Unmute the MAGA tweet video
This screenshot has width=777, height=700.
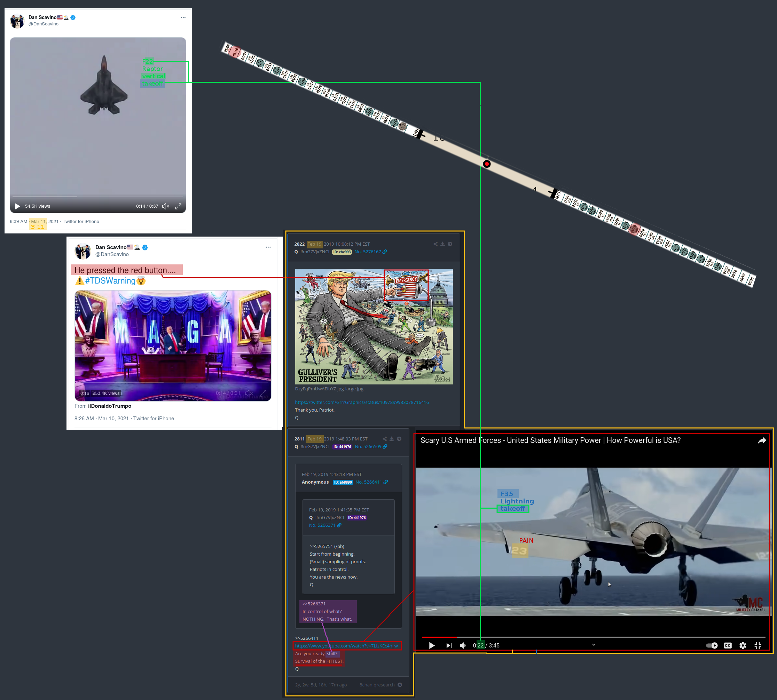249,393
